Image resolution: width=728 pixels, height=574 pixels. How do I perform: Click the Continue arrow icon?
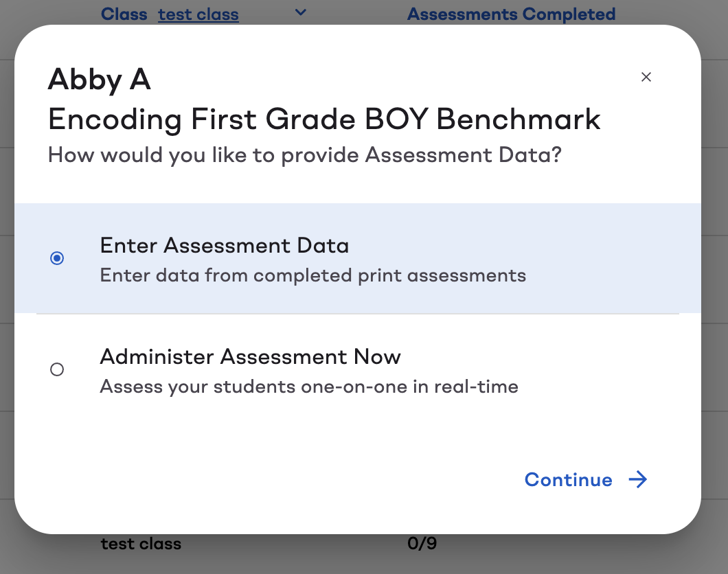click(639, 480)
